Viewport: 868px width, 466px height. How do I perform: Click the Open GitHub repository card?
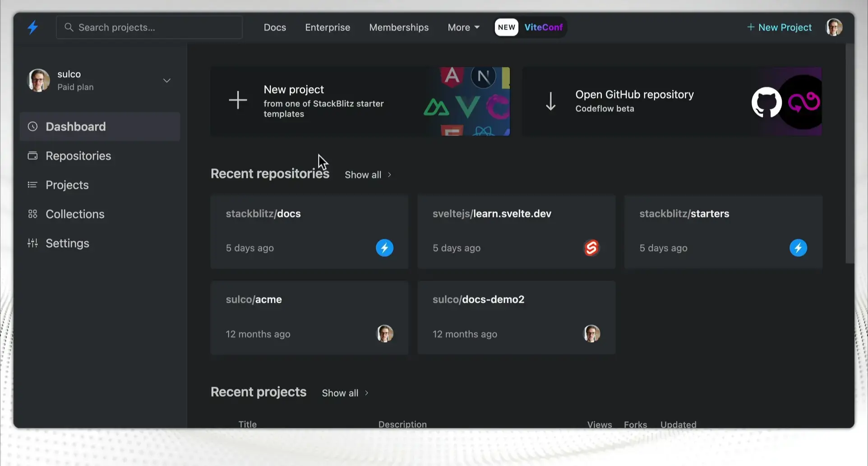point(672,101)
